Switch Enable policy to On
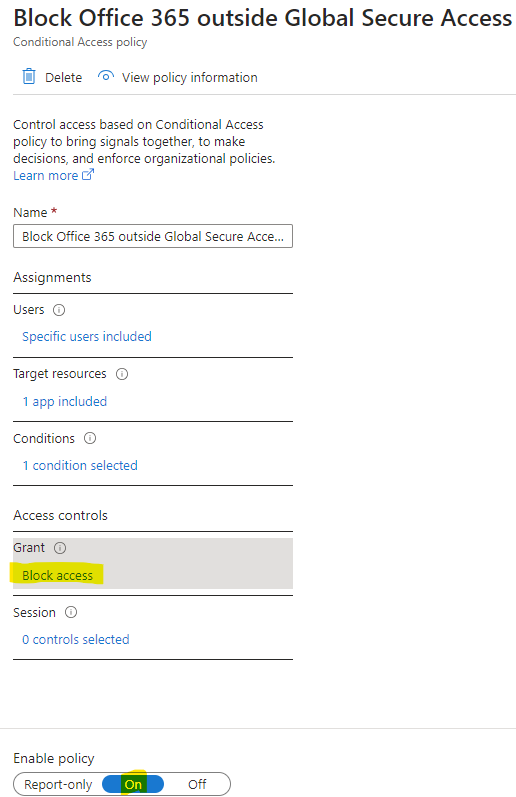This screenshot has height=797, width=516. [x=133, y=784]
